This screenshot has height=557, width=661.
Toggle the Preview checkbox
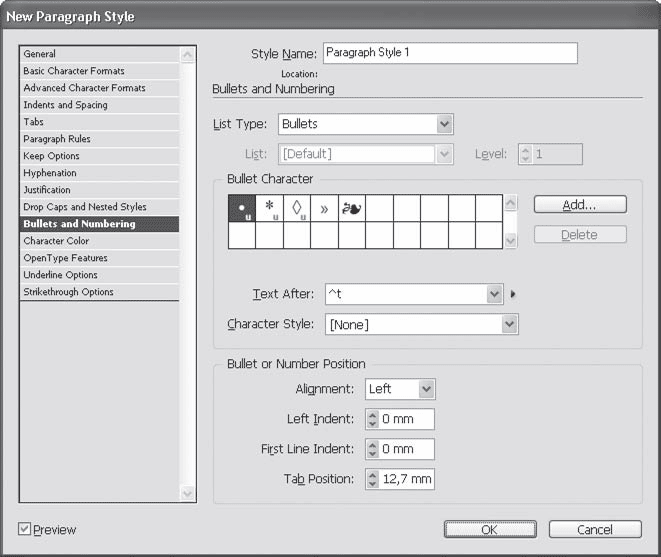click(25, 529)
